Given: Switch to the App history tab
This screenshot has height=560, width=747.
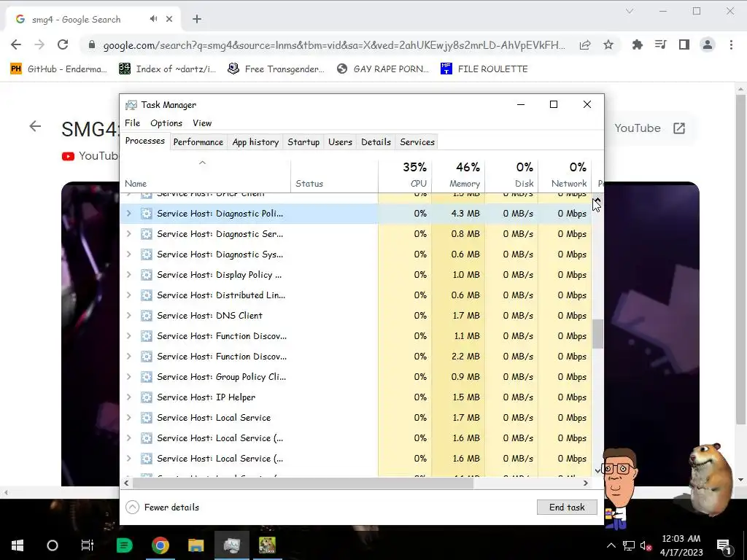Looking at the screenshot, I should pos(255,142).
